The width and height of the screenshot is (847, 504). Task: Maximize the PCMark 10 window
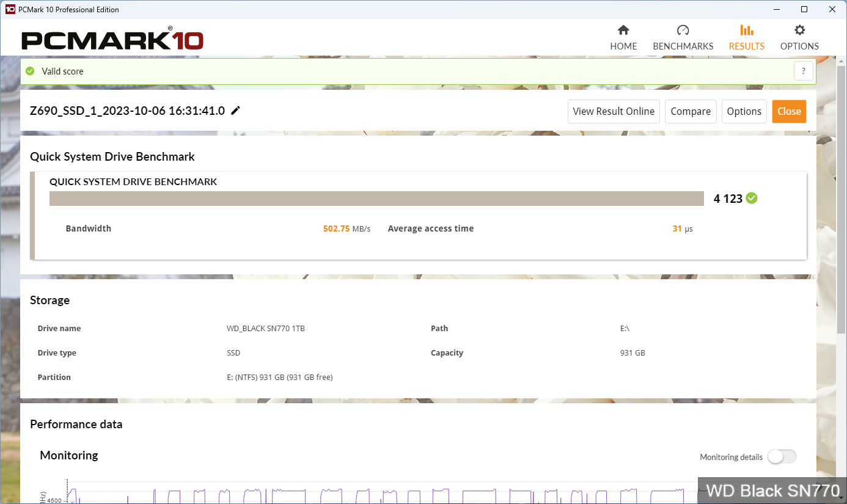pyautogui.click(x=804, y=9)
